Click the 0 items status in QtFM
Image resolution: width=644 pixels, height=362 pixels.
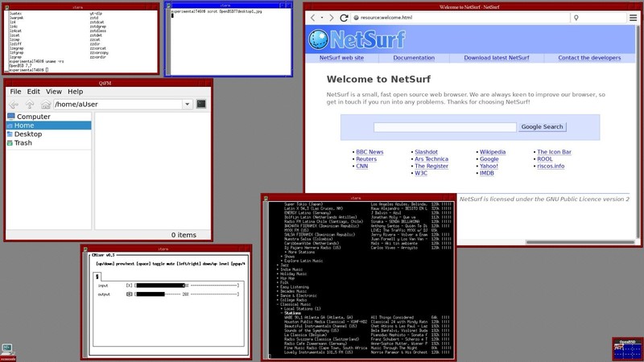click(184, 235)
